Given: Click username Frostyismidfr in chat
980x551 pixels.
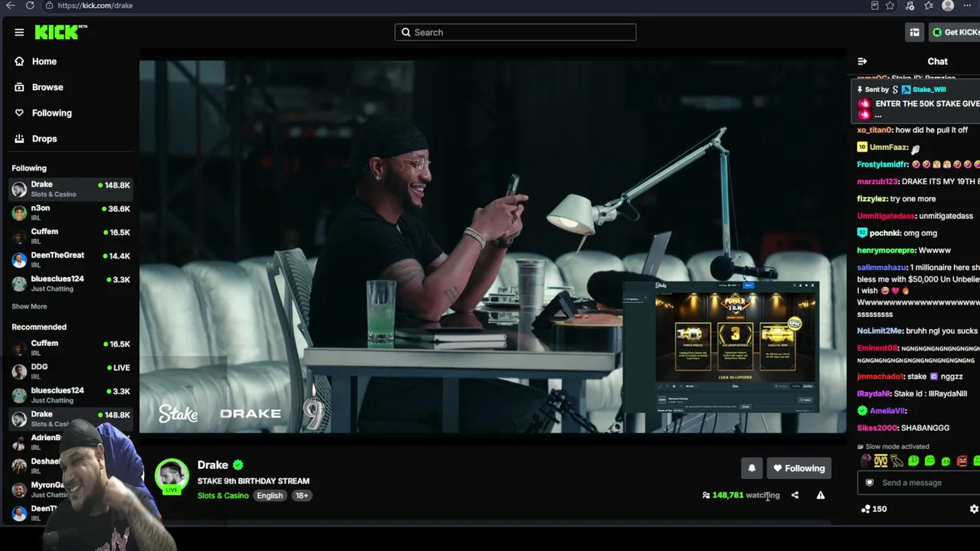Looking at the screenshot, I should pos(882,165).
